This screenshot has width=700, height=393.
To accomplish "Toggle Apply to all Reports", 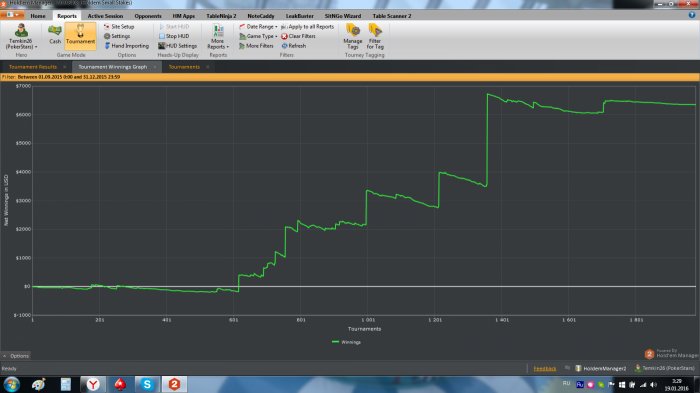I will (308, 27).
